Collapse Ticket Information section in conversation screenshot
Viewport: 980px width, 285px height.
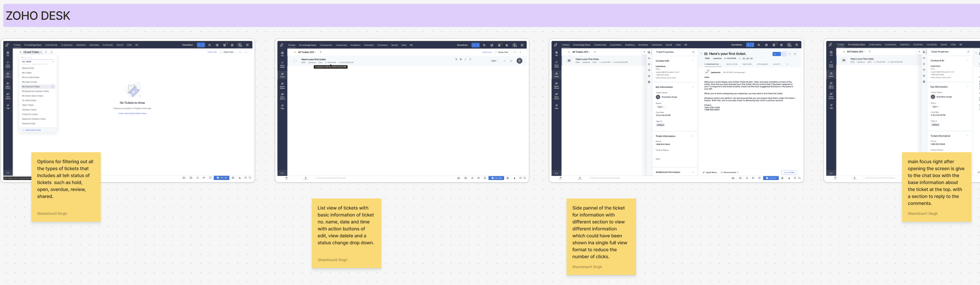(692, 136)
